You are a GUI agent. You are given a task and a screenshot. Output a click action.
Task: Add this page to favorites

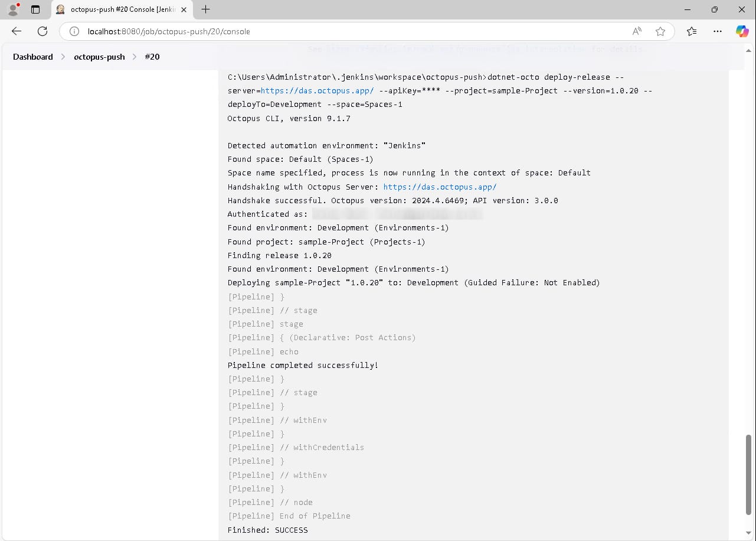660,31
